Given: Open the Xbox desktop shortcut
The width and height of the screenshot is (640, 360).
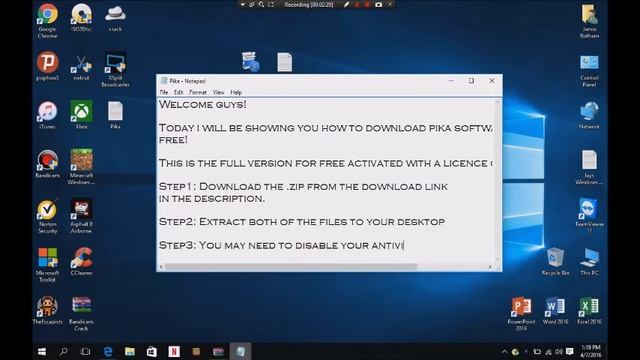Looking at the screenshot, I should 81,115.
